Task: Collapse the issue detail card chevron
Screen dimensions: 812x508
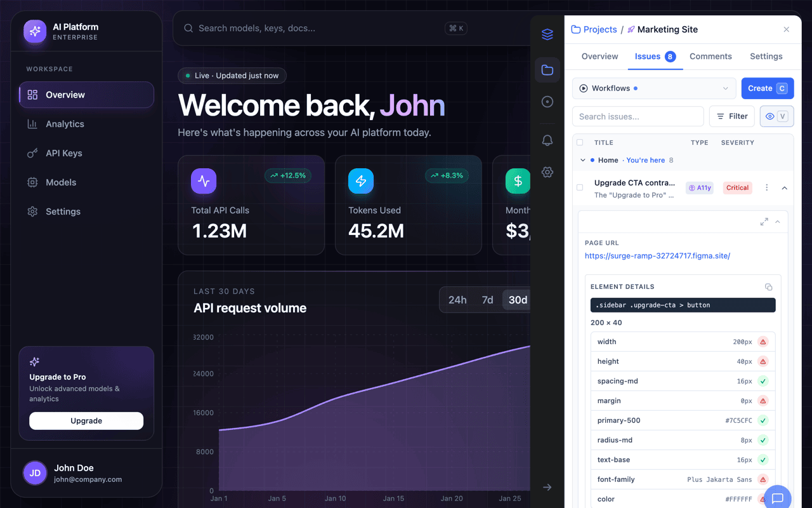Action: click(x=777, y=222)
